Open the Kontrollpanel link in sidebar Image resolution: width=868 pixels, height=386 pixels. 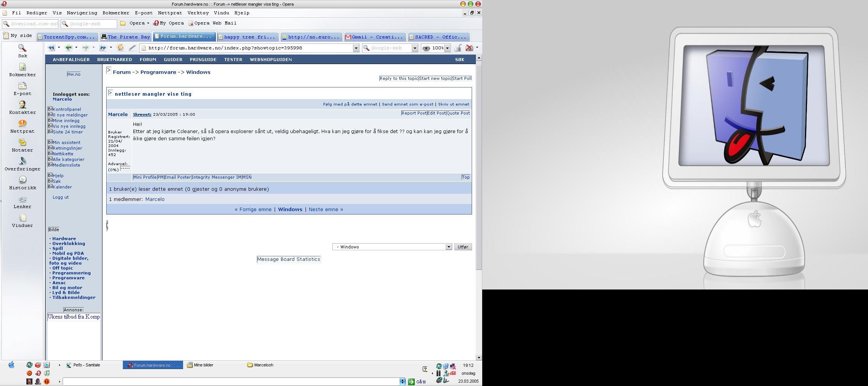(67, 109)
